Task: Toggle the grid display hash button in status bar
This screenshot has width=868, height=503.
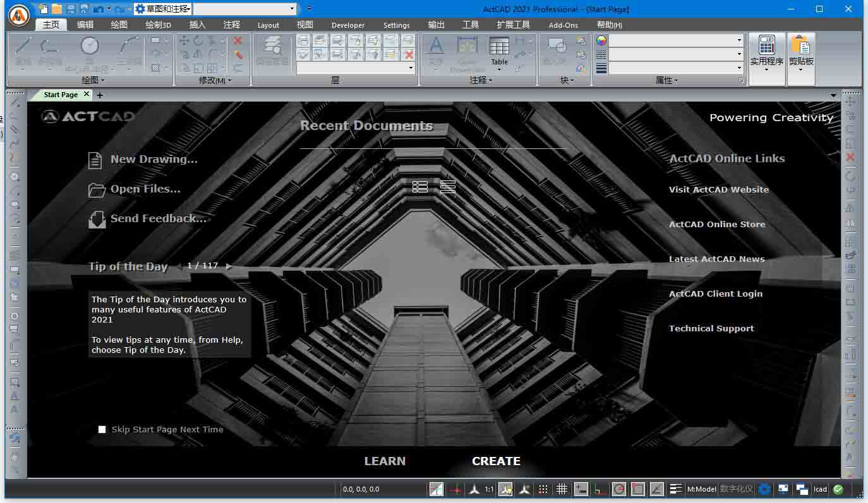Action: coord(562,489)
